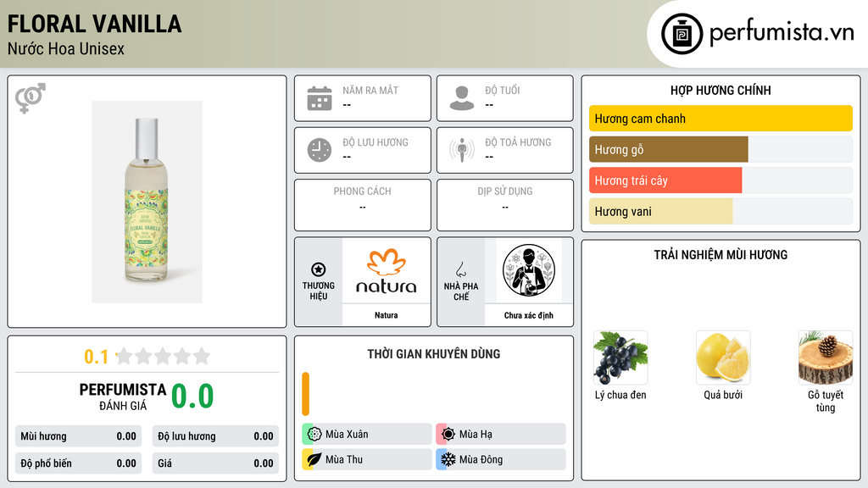Viewport: 868px width, 488px height.
Task: Click the Hương vani accord bar
Action: [721, 211]
